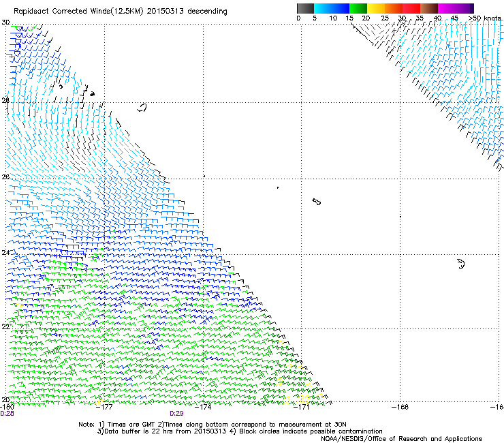Click the longitude label '-174' on bottom axis
Image resolution: width=504 pixels, height=443 pixels.
tap(203, 407)
